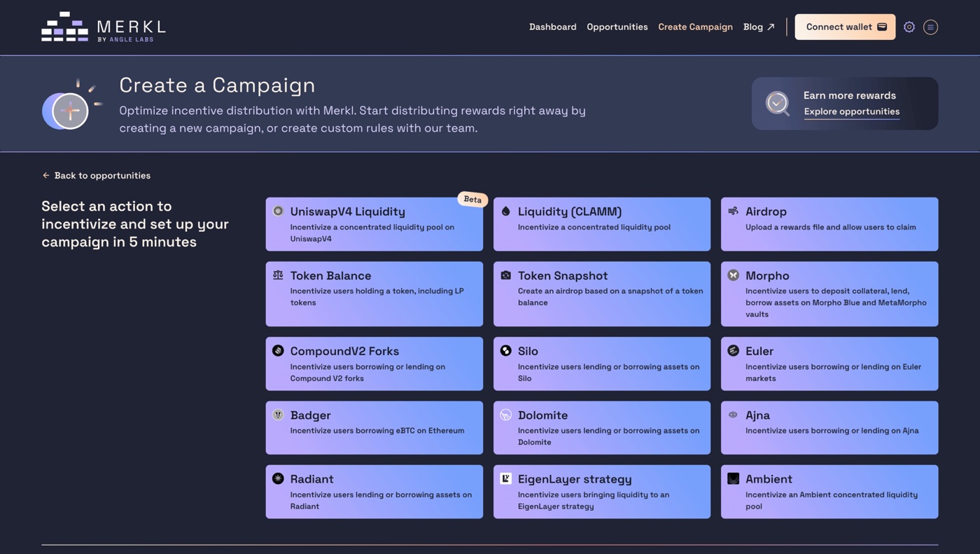Click the Token Balance scales icon
This screenshot has height=554, width=980.
[x=278, y=275]
